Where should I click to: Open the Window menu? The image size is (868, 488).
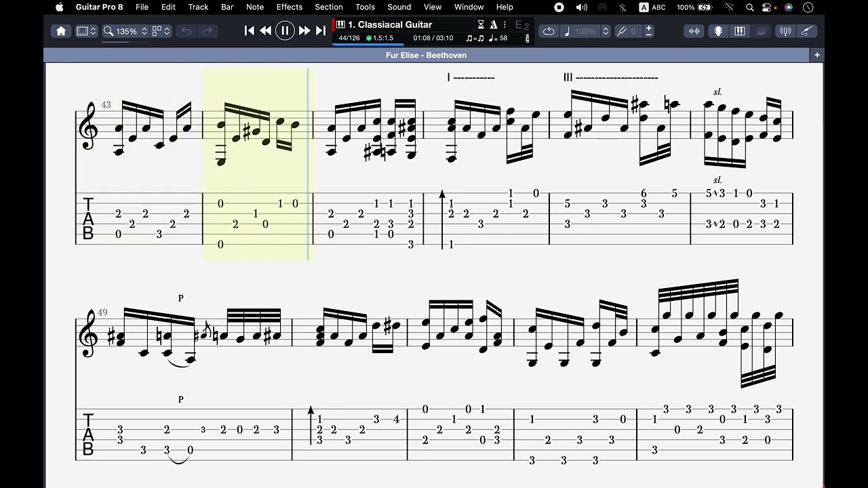point(469,7)
